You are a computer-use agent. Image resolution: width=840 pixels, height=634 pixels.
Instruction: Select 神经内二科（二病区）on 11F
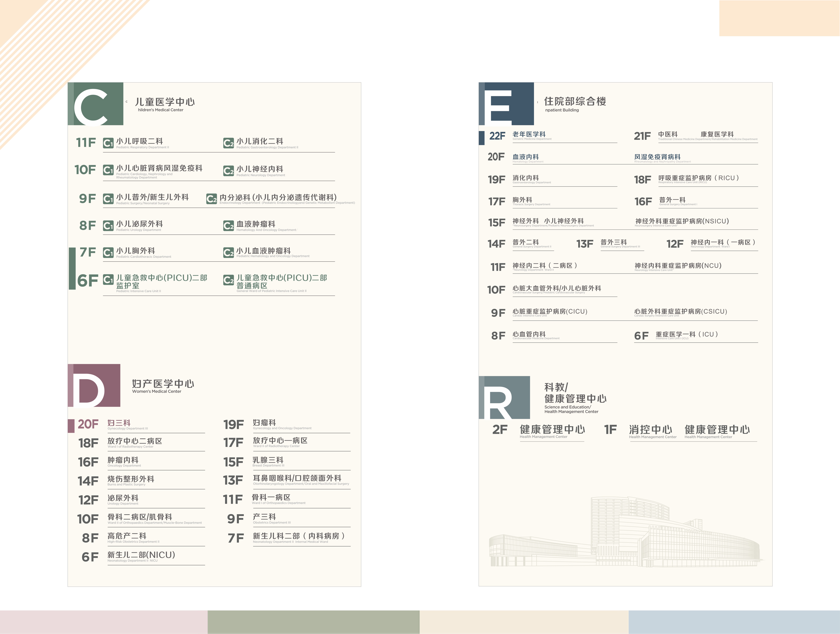pyautogui.click(x=545, y=266)
